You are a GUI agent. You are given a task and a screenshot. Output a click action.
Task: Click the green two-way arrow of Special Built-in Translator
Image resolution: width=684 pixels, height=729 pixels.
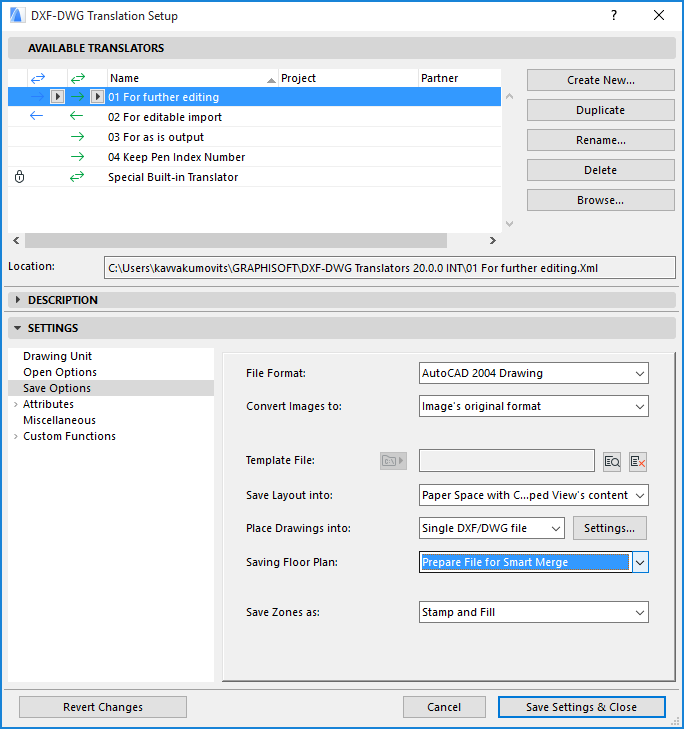coord(77,176)
